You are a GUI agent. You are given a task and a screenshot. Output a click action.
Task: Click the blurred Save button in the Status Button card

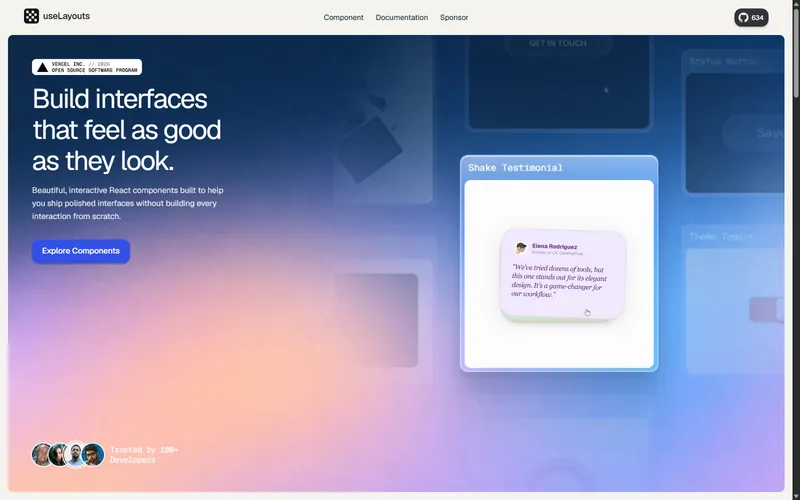click(x=754, y=133)
